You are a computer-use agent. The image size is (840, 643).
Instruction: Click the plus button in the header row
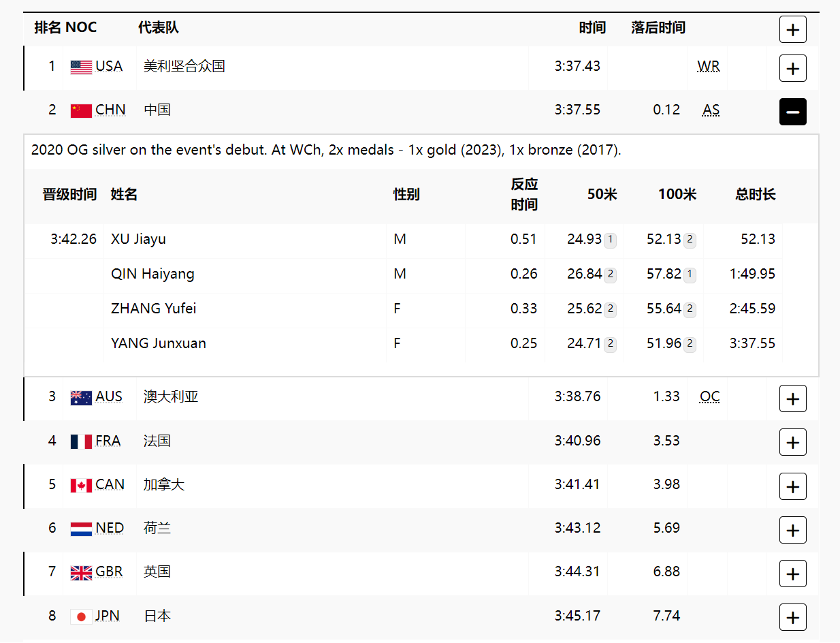point(792,29)
